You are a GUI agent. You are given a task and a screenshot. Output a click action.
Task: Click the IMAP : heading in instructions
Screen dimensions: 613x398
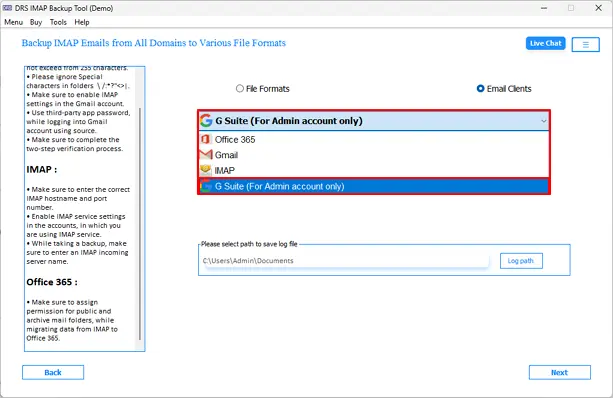tap(42, 170)
